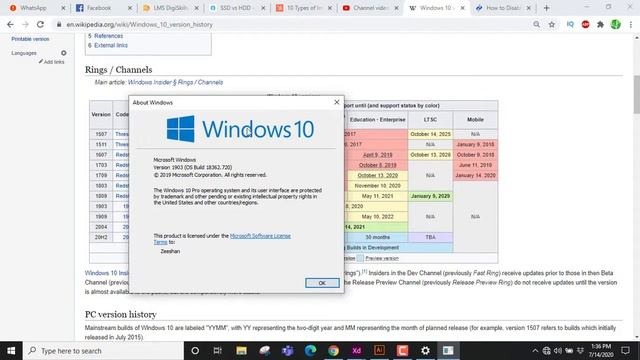The image size is (640, 360).
Task: Click the 'January 9, 2029' LTSC cell
Action: [430, 196]
